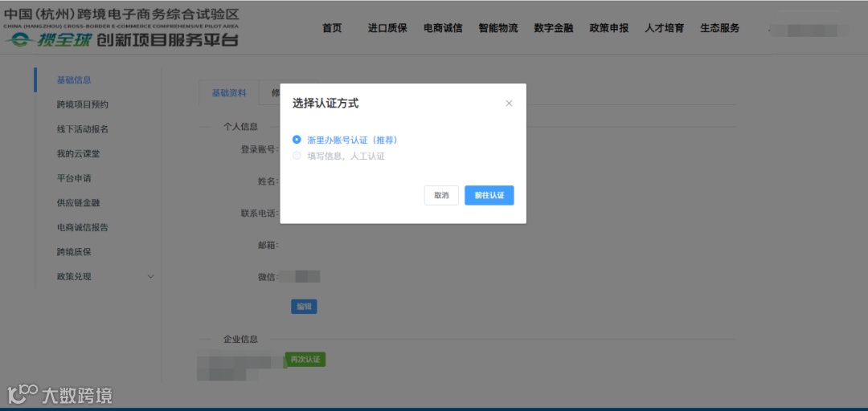The image size is (868, 411).
Task: Click the 个人信息 section heading
Action: point(240,126)
